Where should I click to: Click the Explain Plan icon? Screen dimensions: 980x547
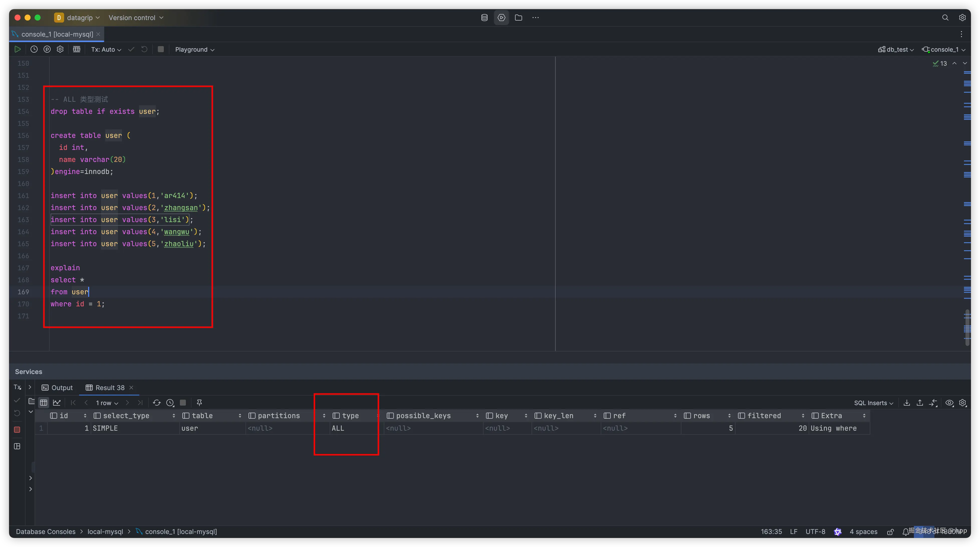coord(47,49)
